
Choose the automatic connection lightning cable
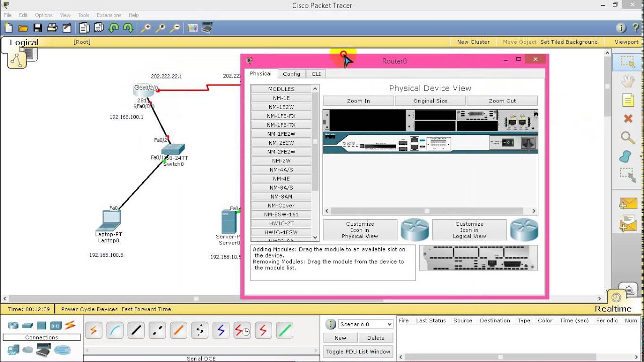coord(93,330)
